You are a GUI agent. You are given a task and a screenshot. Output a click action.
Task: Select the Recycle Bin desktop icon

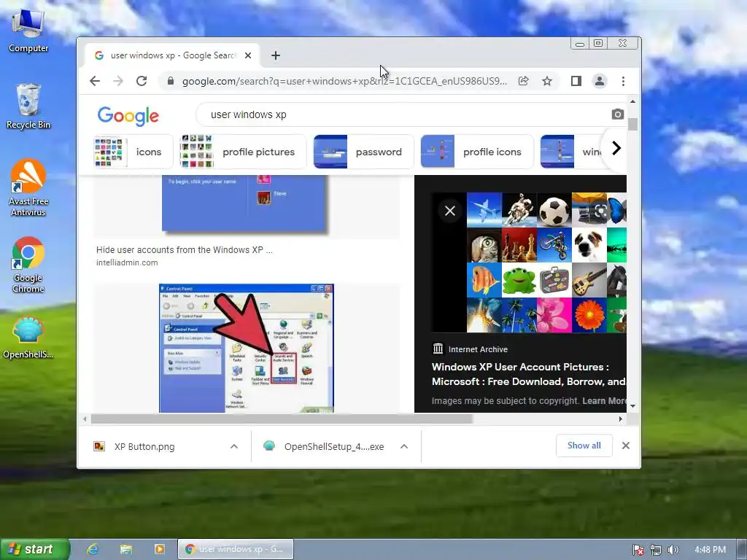click(x=28, y=106)
